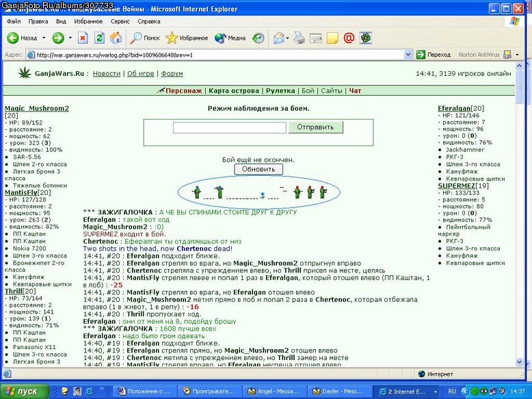This screenshot has width=532, height=399.
Task: Open 2 Internet E... taskbar group
Action: point(407,391)
